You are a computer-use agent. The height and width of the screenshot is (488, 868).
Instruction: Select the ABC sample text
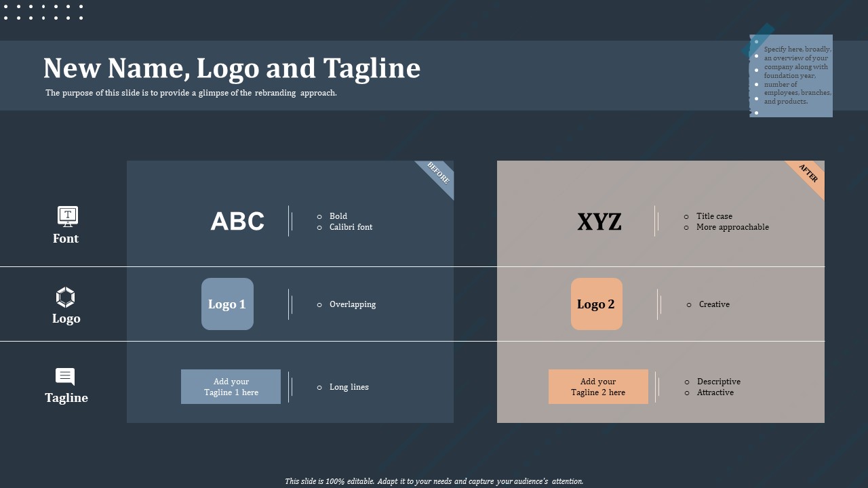pyautogui.click(x=237, y=222)
